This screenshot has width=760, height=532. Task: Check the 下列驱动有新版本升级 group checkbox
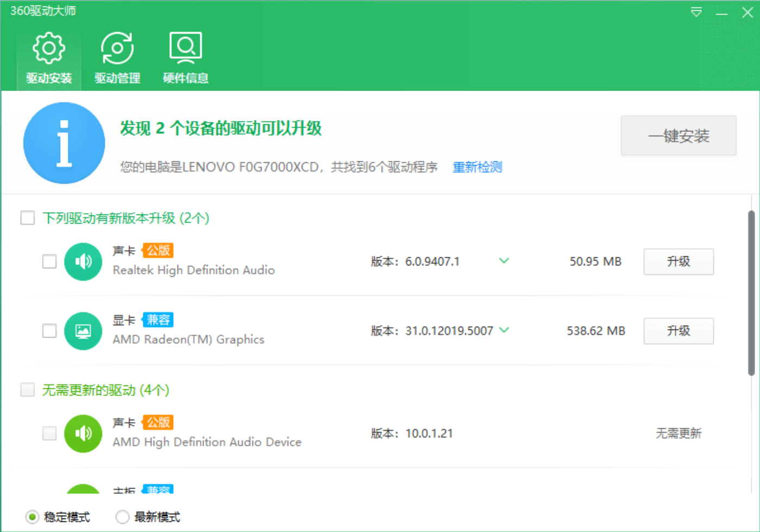click(28, 218)
